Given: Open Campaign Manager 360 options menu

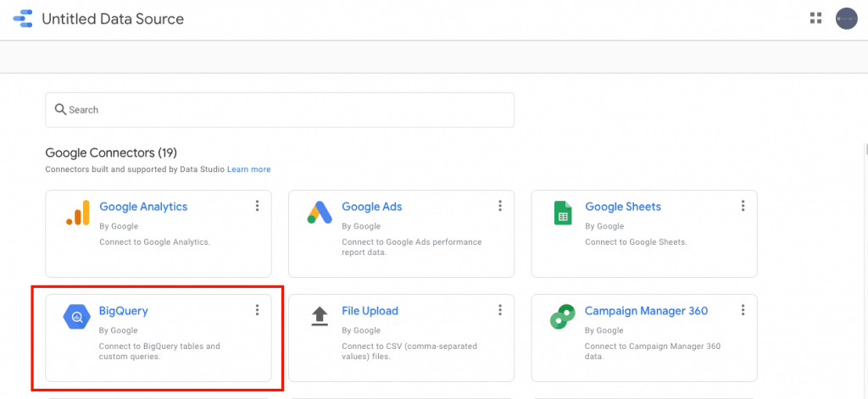Looking at the screenshot, I should coord(743,310).
